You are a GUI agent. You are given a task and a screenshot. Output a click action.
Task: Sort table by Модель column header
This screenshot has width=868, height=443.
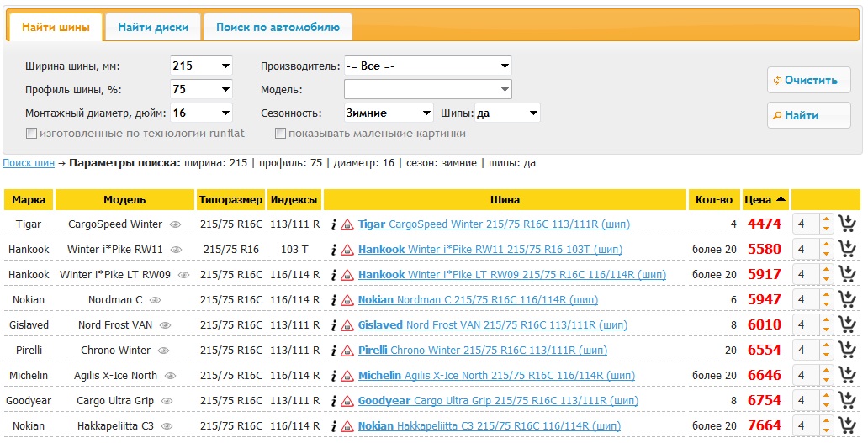pyautogui.click(x=124, y=200)
